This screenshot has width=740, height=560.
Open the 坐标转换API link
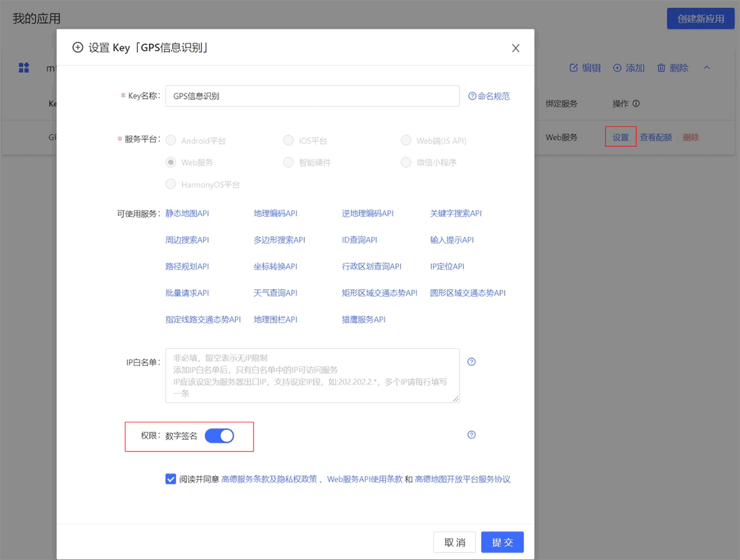pyautogui.click(x=276, y=266)
